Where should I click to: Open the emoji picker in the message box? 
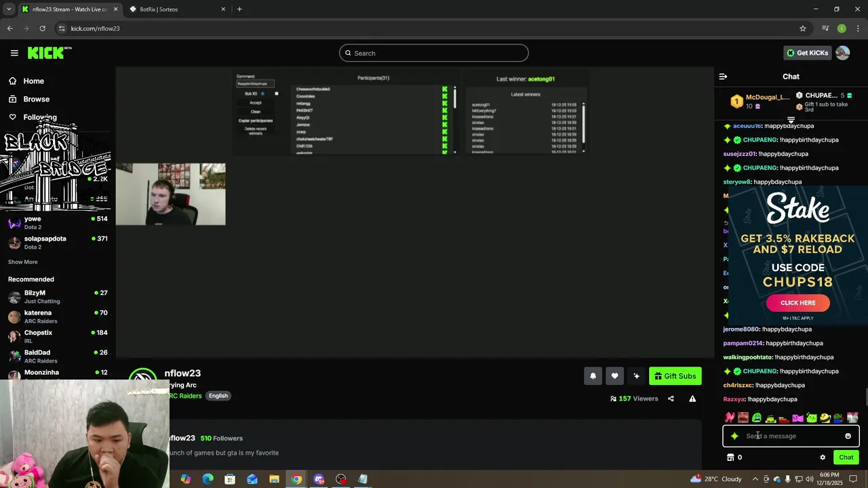click(848, 436)
